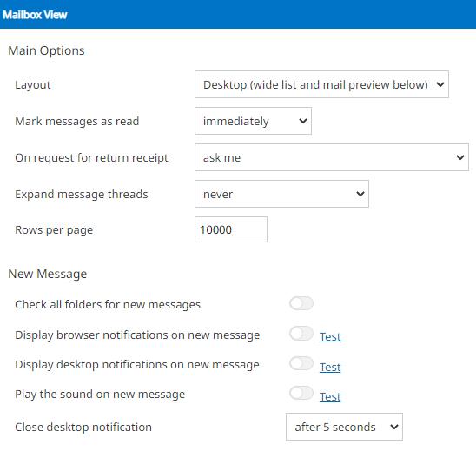Click Test link for new message sound
The width and height of the screenshot is (476, 451).
point(330,396)
